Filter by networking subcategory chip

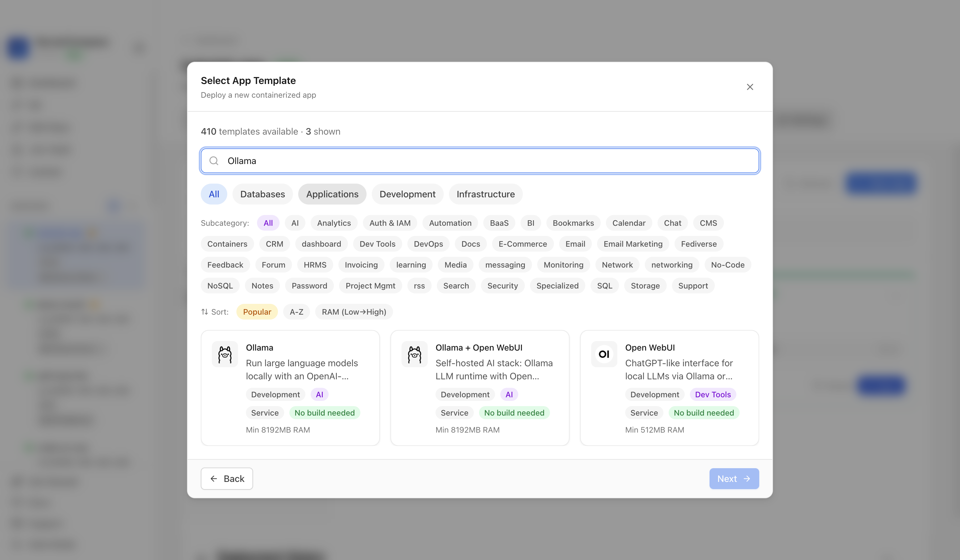(672, 265)
